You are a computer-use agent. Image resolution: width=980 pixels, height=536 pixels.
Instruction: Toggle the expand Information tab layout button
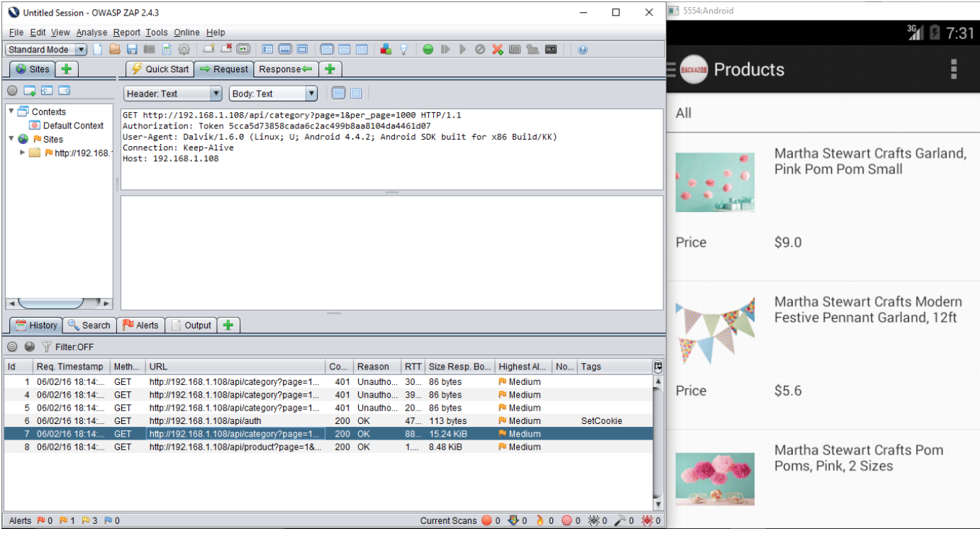285,50
